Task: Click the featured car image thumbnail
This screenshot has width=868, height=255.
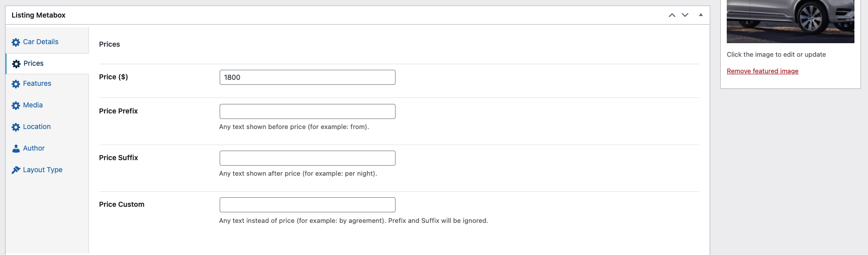Action: click(x=790, y=22)
